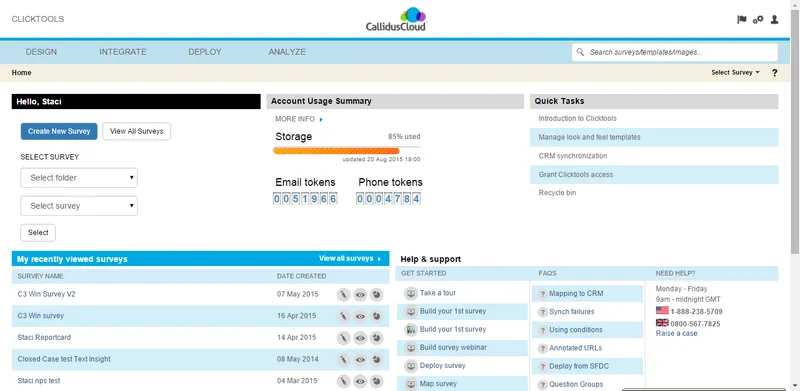Click the search magnifier icon

point(580,52)
